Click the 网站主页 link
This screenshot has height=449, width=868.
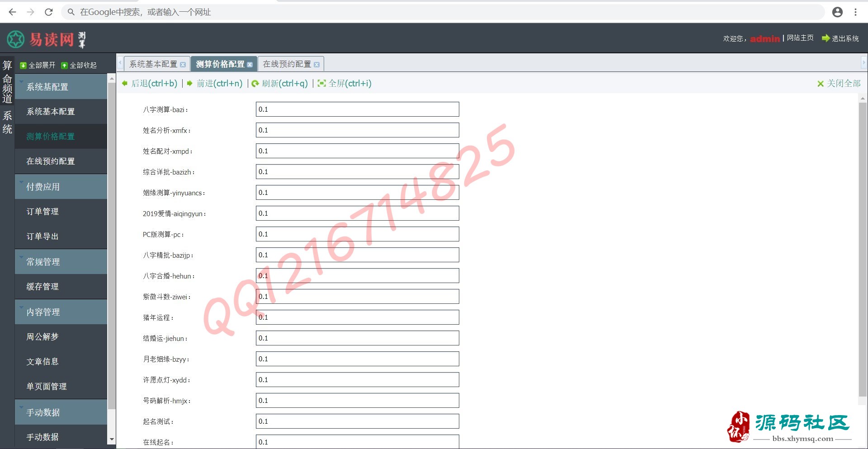800,38
